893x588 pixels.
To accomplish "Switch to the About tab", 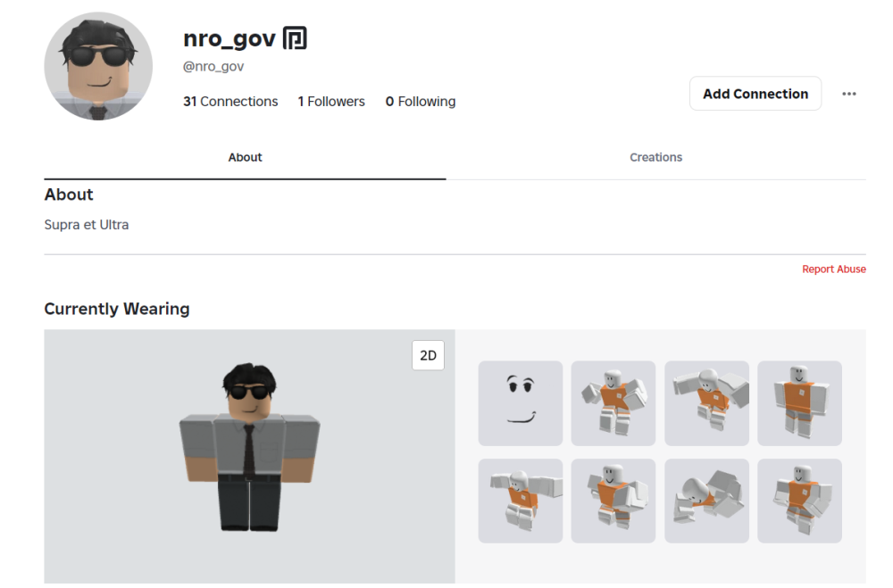I will coord(245,157).
